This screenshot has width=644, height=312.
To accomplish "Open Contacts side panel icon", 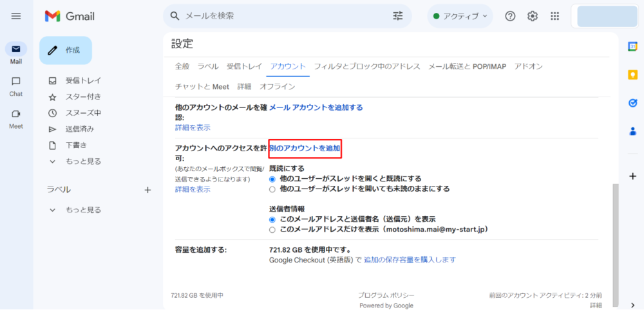I will [632, 131].
